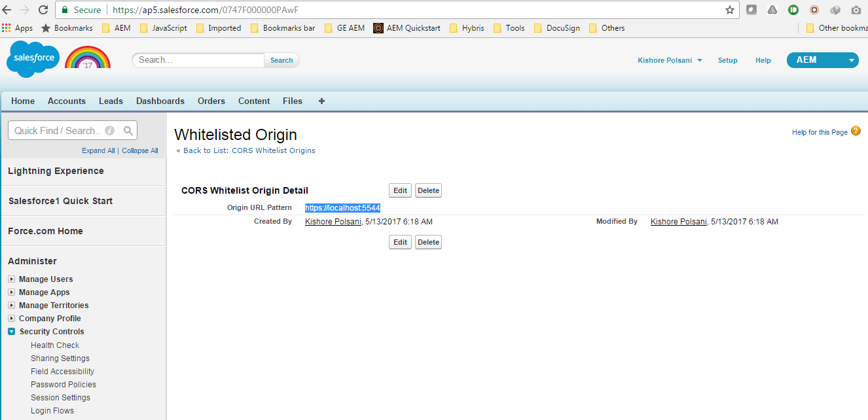The width and height of the screenshot is (868, 420).
Task: Open the Tools bookmarks folder
Action: coord(509,28)
